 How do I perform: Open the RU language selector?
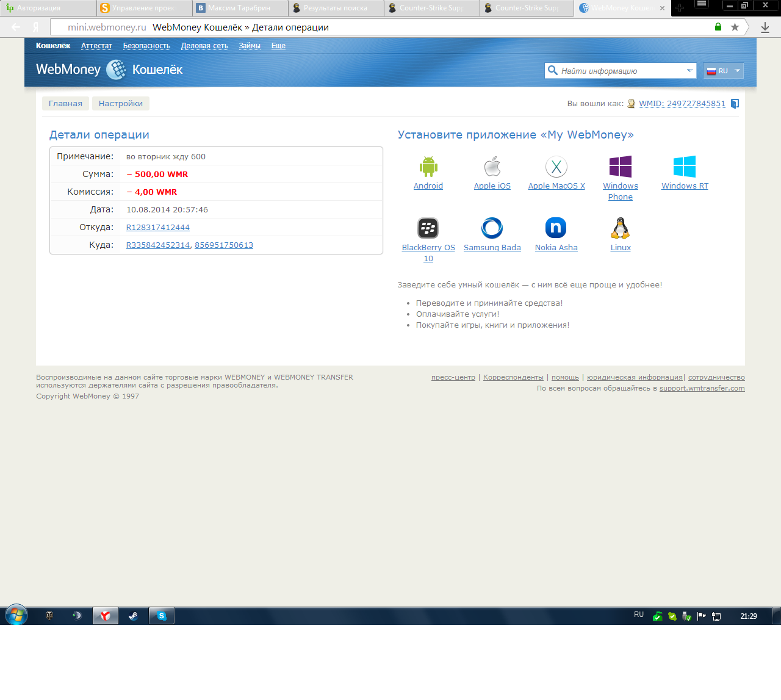coord(724,71)
